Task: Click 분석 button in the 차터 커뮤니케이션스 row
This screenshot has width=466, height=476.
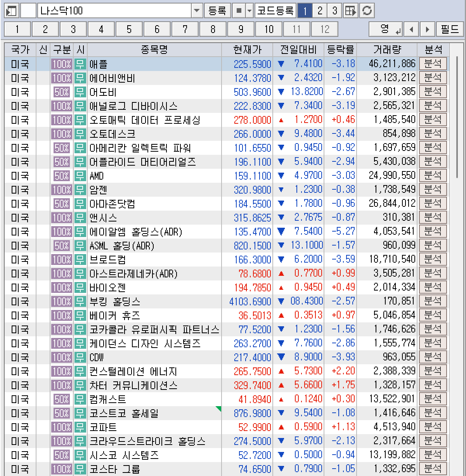Action: click(x=433, y=385)
